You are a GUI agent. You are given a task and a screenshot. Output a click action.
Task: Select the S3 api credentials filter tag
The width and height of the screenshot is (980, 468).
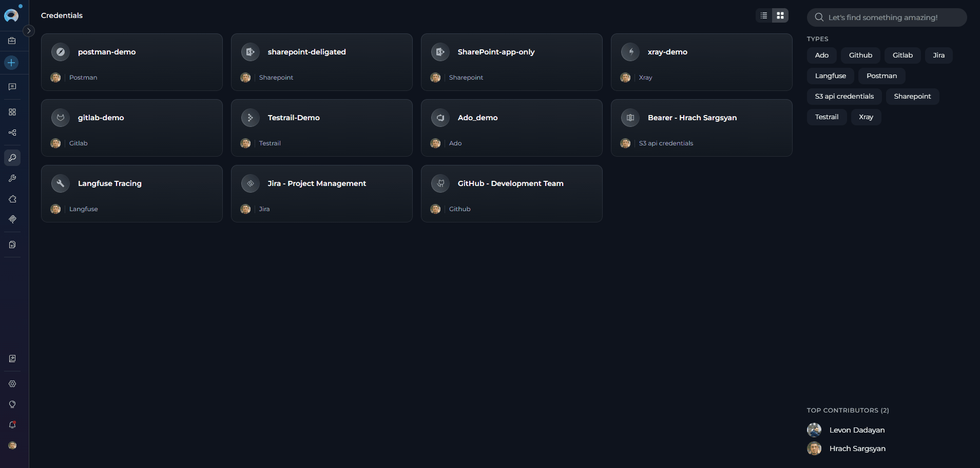844,97
